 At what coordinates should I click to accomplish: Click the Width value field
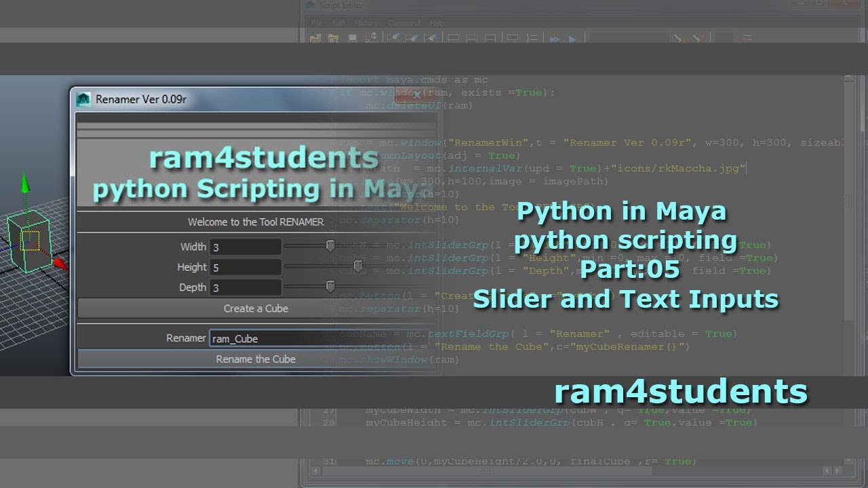coord(245,247)
